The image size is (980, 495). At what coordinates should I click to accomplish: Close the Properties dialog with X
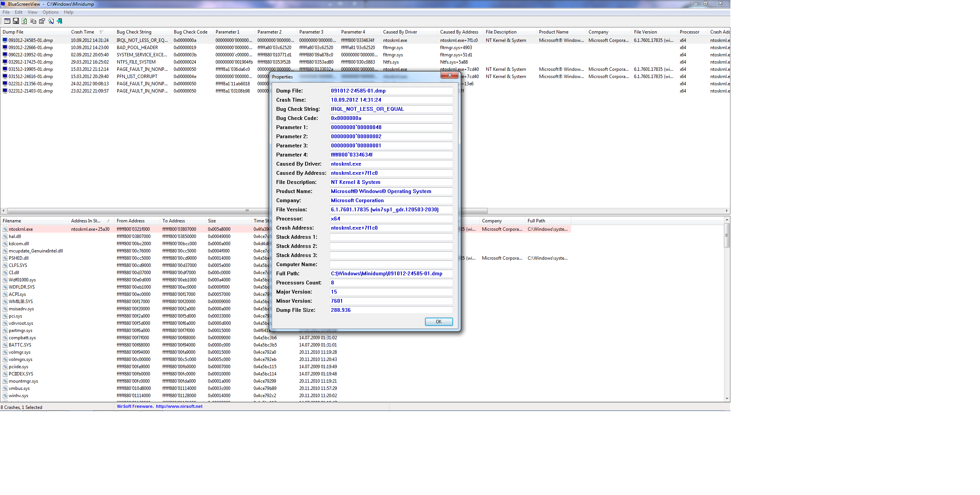(449, 75)
